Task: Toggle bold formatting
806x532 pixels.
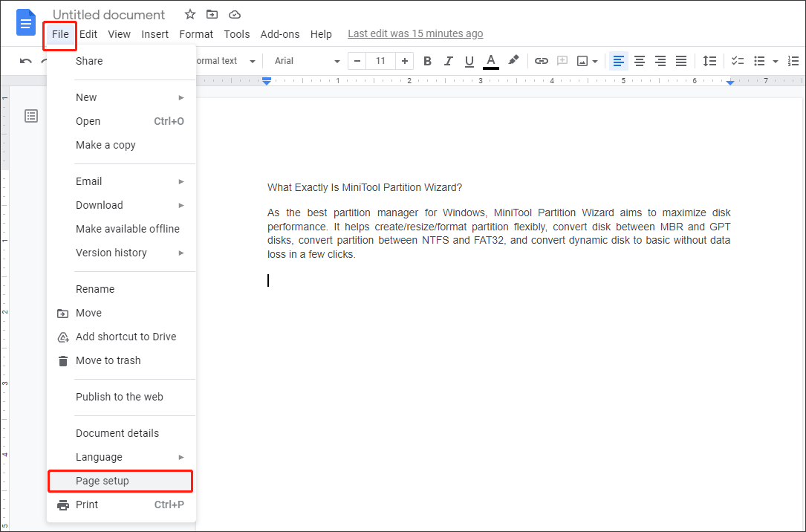Action: point(427,61)
